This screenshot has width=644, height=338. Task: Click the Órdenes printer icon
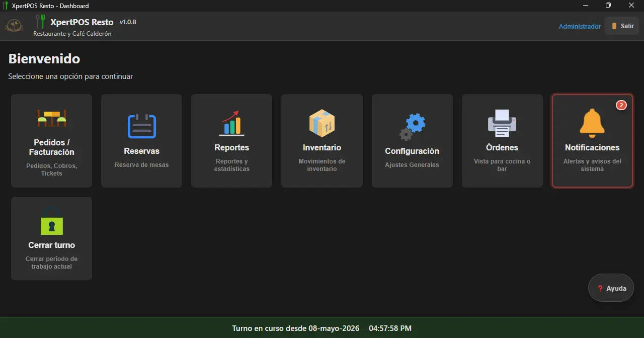(502, 123)
